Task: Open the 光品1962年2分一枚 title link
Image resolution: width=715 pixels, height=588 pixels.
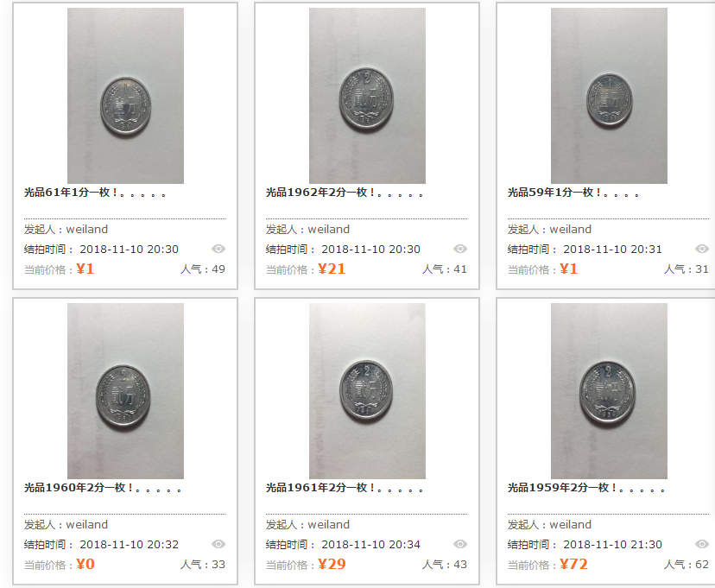Action: 345,193
